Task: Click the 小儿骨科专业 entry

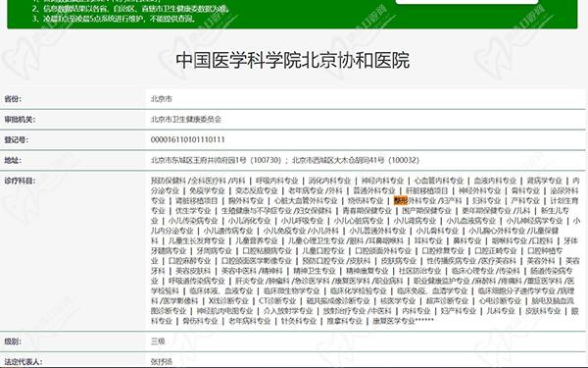Action: [437, 231]
